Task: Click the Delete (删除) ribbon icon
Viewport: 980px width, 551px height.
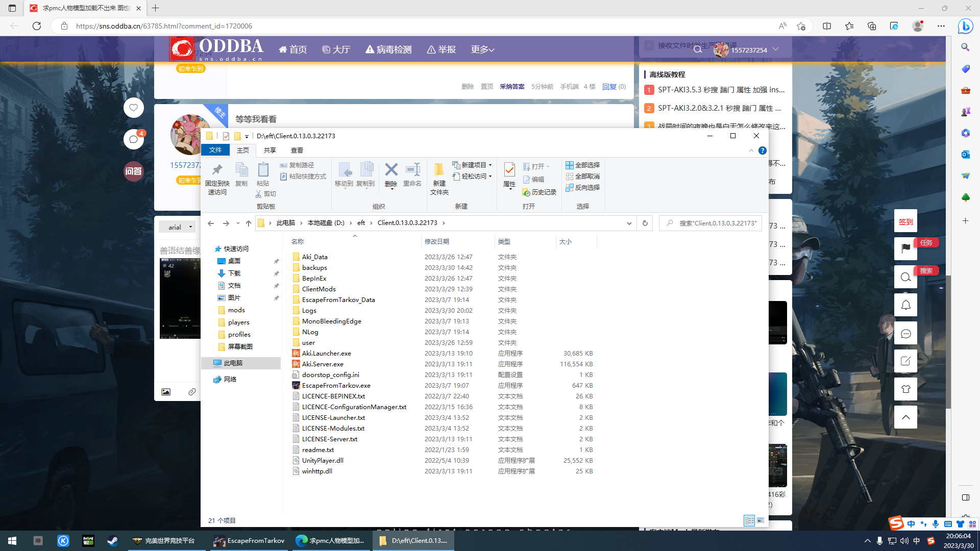Action: (x=391, y=170)
